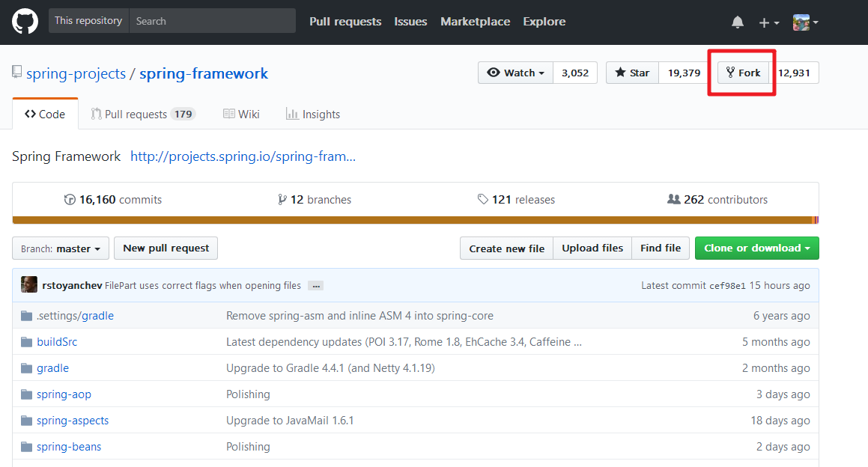Click the spring-aop folder icon
The width and height of the screenshot is (868, 467).
[x=26, y=394]
